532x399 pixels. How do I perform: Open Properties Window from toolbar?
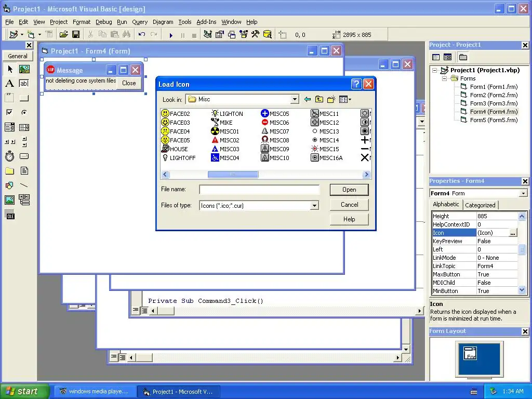[220, 34]
